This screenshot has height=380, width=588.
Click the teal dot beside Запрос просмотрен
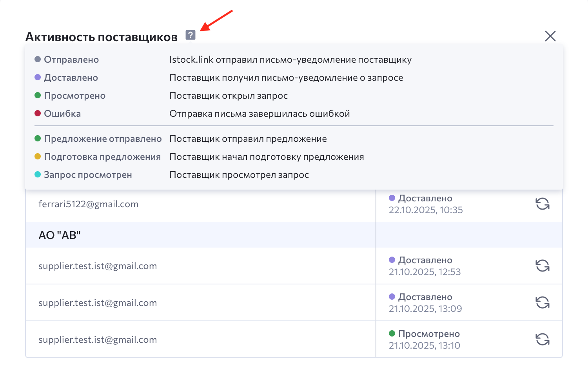(38, 174)
